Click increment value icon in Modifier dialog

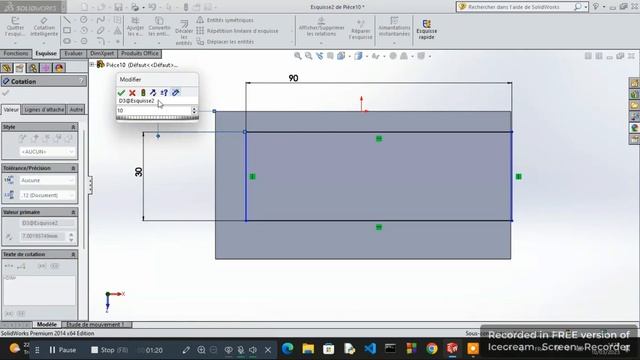164,93
